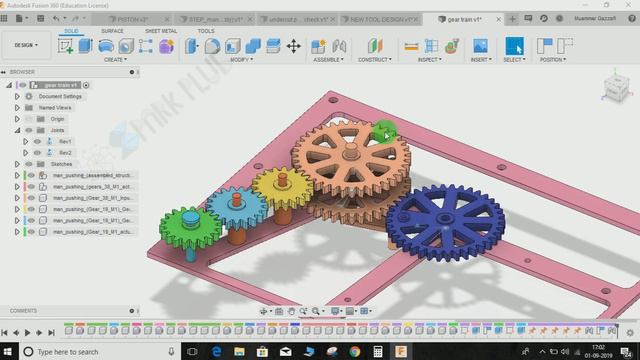Expand the Sketches folder

[x=17, y=164]
